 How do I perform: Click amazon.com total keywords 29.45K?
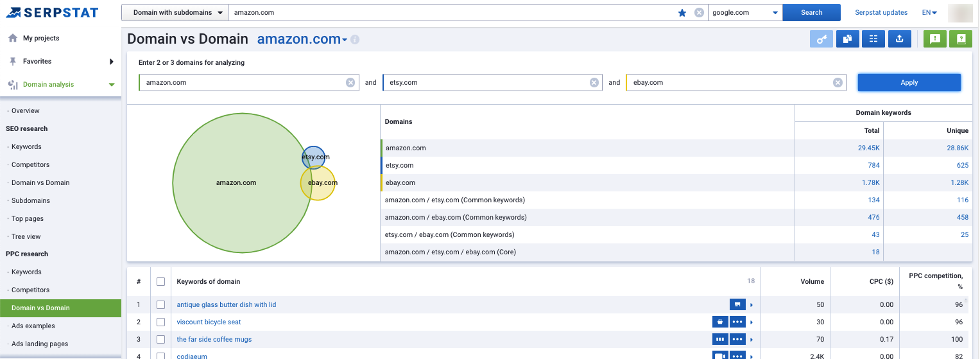point(869,148)
